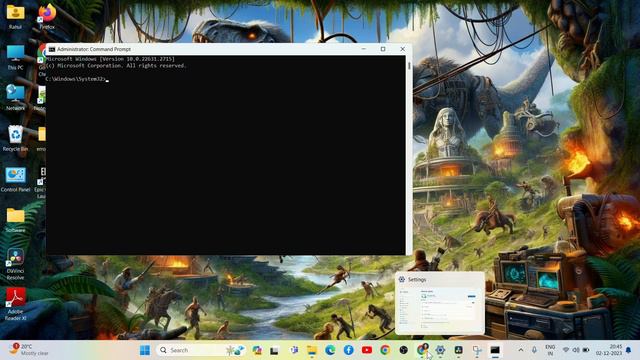640x360 pixels.
Task: Click the Command Prompt title bar icon
Action: pyautogui.click(x=52, y=49)
